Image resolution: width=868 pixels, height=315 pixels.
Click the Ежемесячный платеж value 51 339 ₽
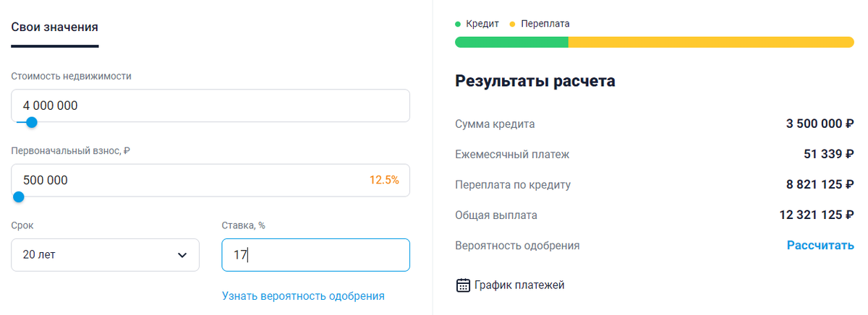click(x=825, y=155)
